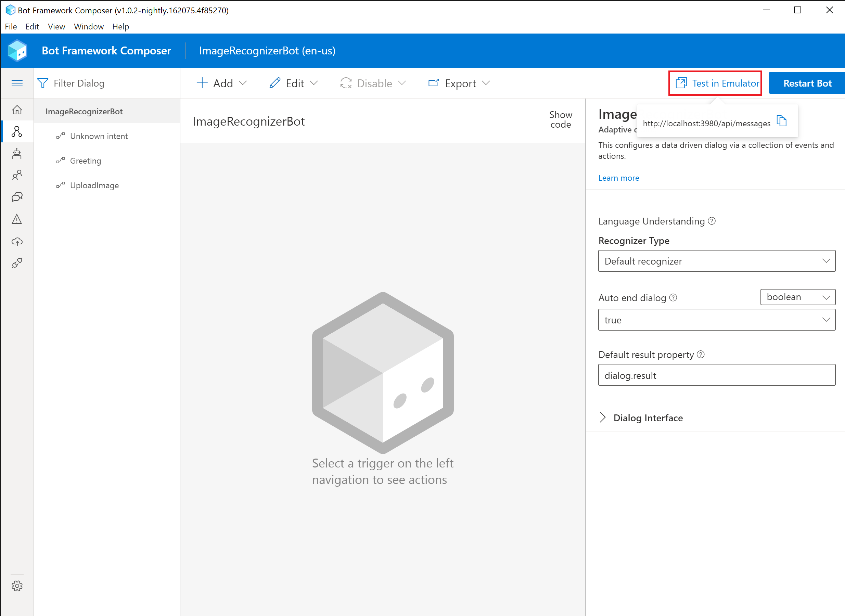Click Default result property help icon
The height and width of the screenshot is (616, 845).
(x=701, y=354)
